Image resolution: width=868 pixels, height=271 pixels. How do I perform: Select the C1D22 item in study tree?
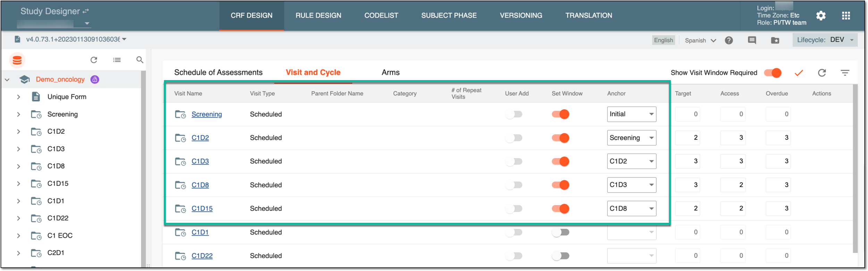[x=58, y=218]
